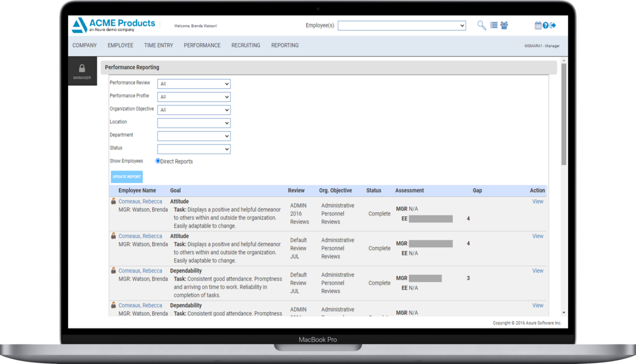This screenshot has height=364, width=636.
Task: Click the EE assessment rating bar
Action: point(430,218)
